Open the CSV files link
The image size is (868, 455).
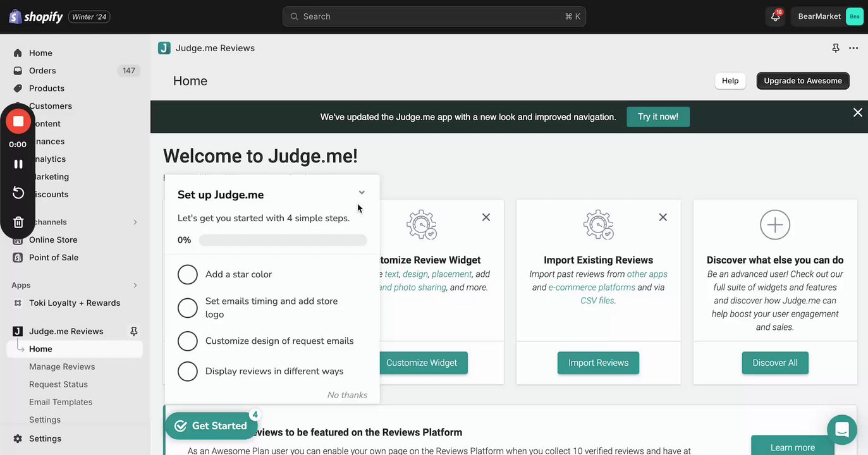(597, 301)
